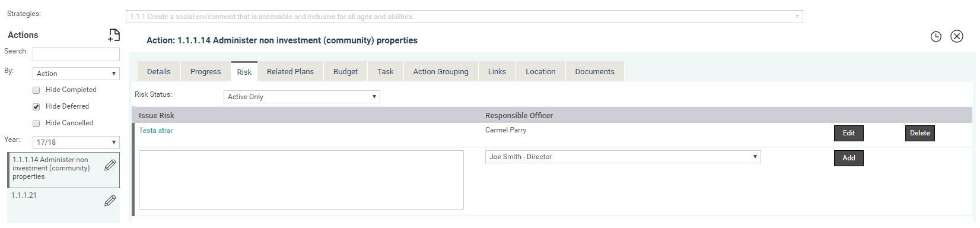Click the add new action icon
This screenshot has width=980, height=228.
tap(114, 35)
